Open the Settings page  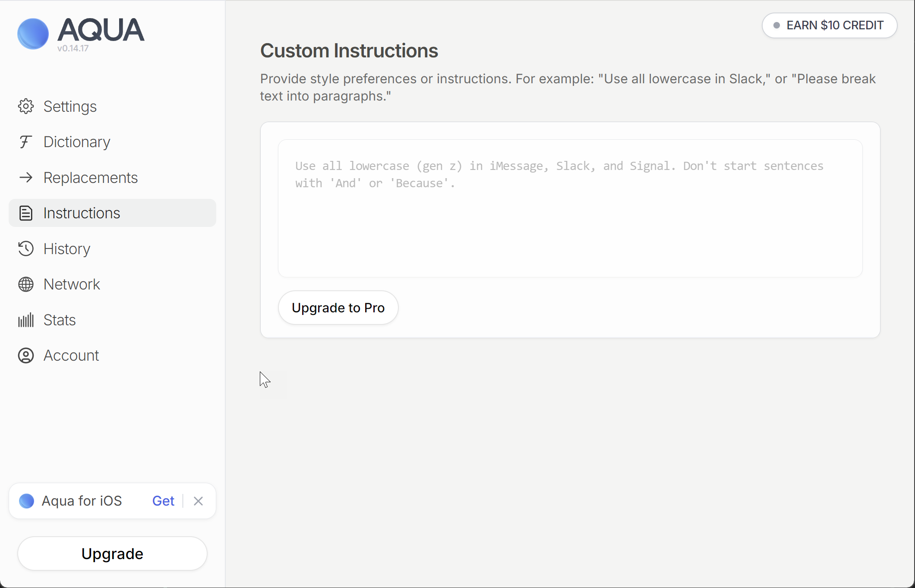112,106
